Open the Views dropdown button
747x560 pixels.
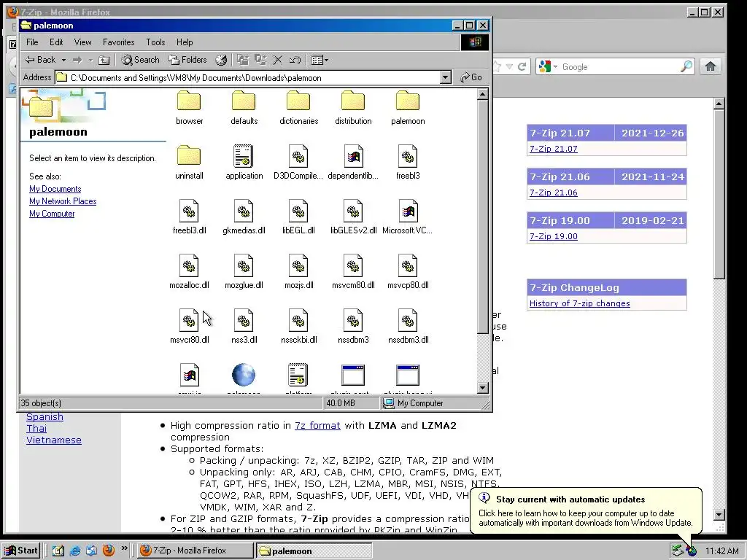coord(320,60)
